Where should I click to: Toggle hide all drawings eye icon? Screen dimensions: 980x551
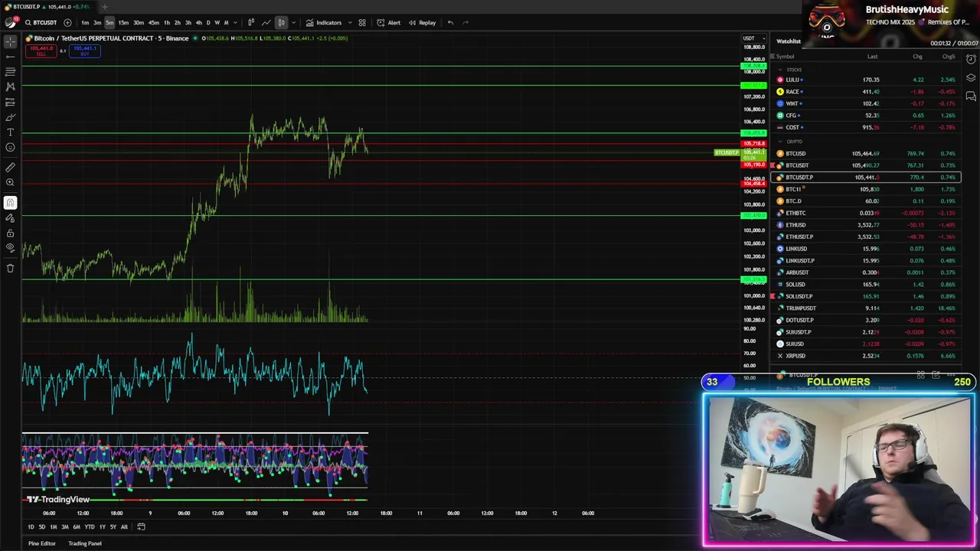click(10, 248)
